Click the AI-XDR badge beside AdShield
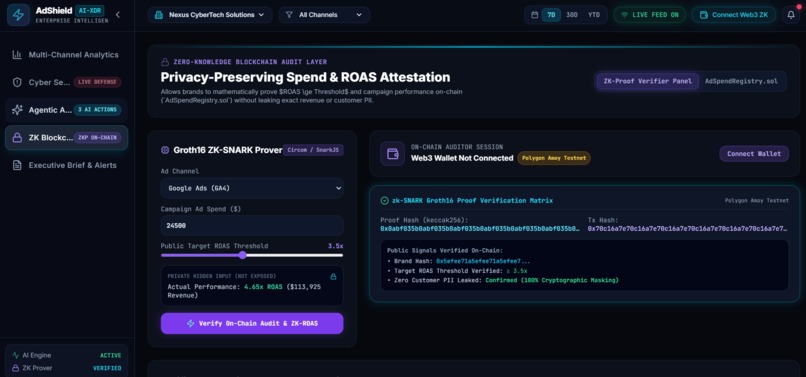 [x=89, y=11]
